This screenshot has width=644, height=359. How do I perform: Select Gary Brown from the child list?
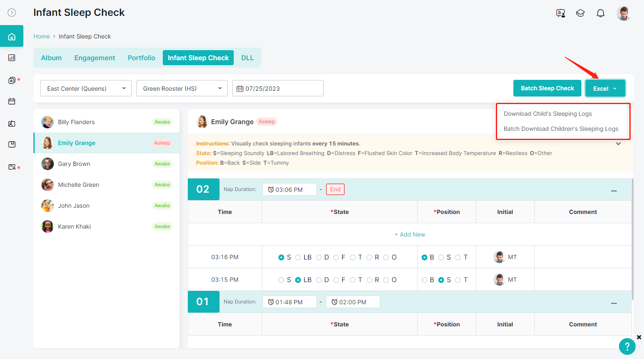(x=106, y=164)
